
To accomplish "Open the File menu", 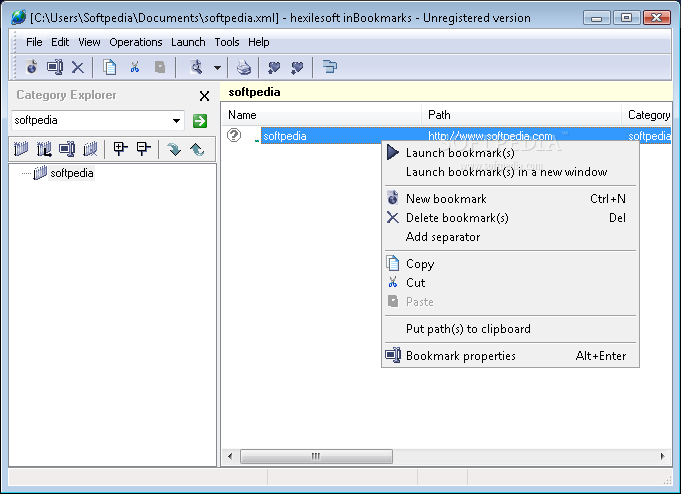I will point(34,42).
